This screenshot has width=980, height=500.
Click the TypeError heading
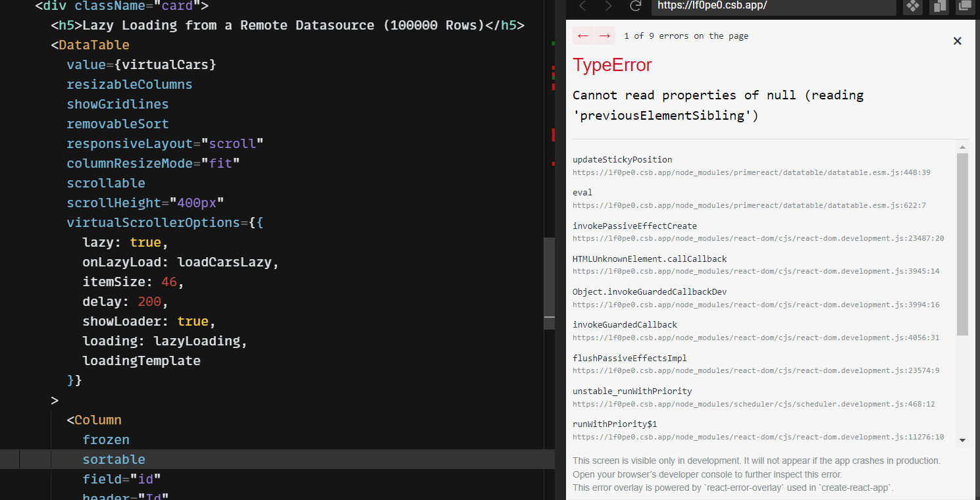[x=612, y=65]
